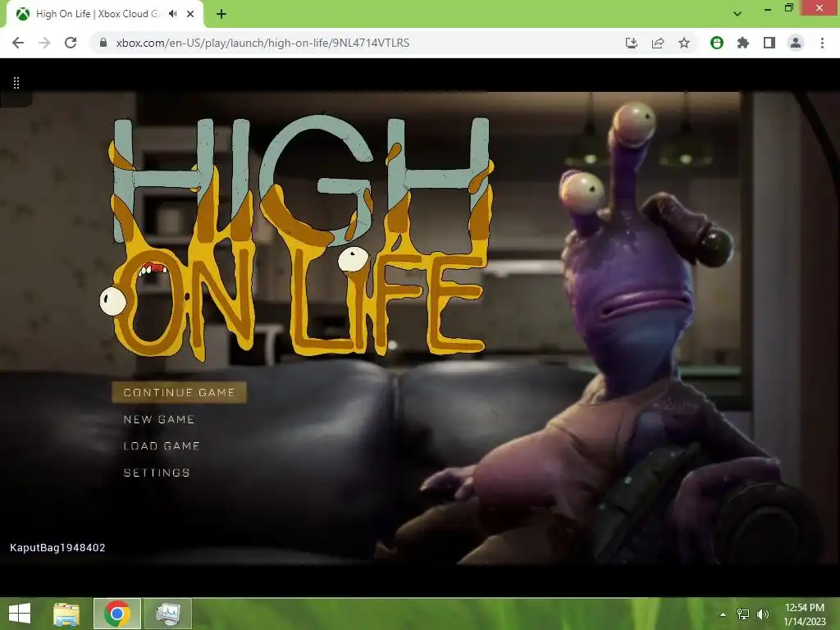This screenshot has width=840, height=630.
Task: Open the green circular extension icon
Action: click(717, 43)
